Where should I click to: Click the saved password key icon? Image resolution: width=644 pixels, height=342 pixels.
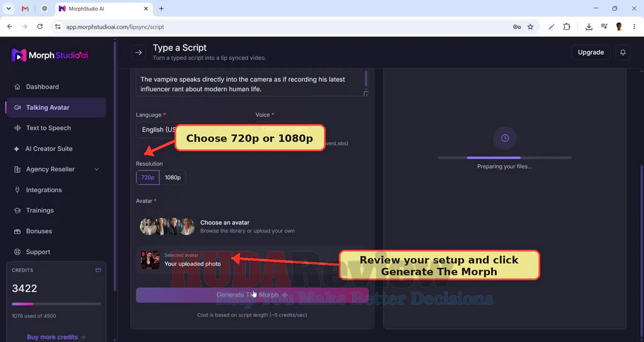[x=517, y=26]
